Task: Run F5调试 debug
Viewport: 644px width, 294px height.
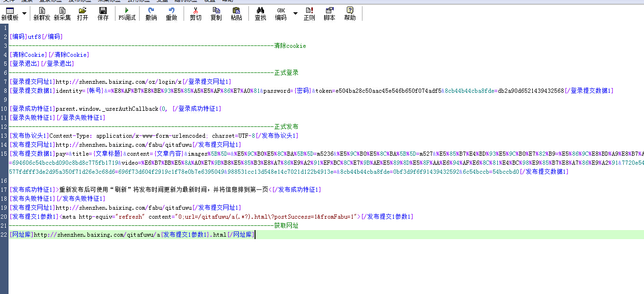Action: 126,14
